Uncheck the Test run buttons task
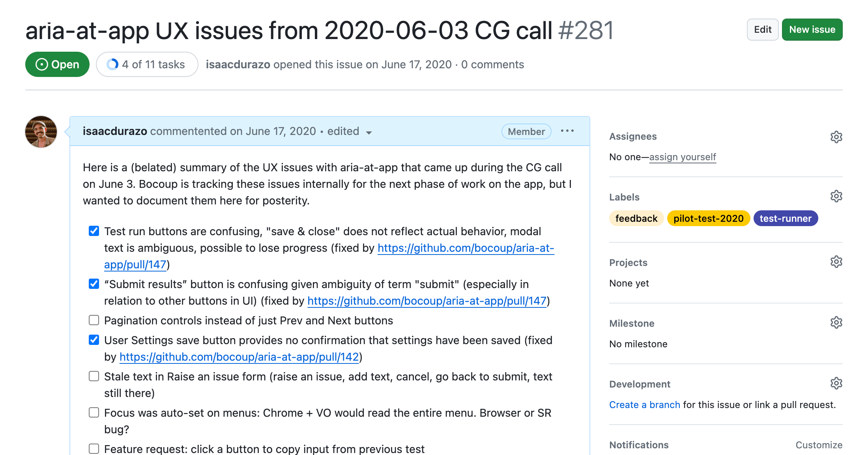 point(94,231)
